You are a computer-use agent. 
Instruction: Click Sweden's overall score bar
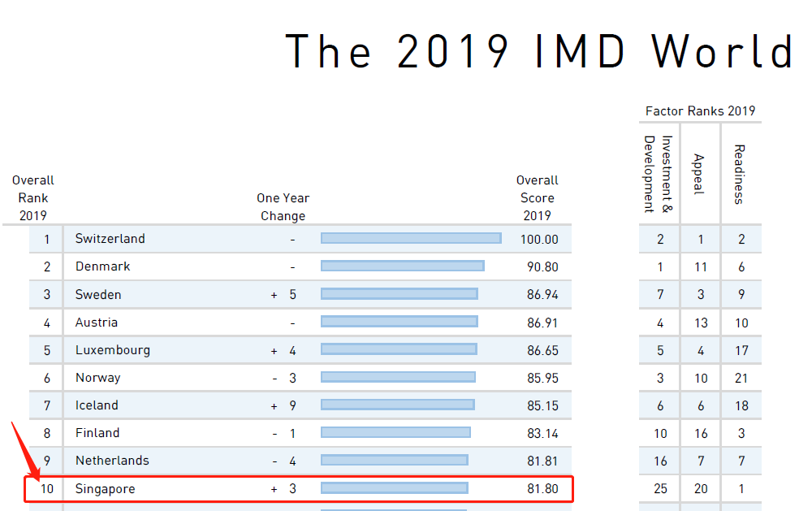pos(399,294)
